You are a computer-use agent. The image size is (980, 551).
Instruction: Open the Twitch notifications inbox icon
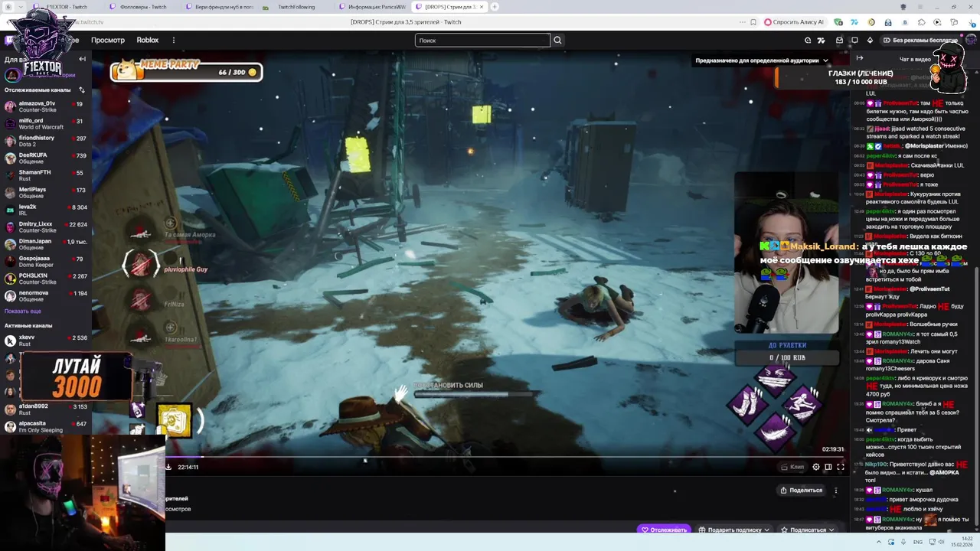click(x=839, y=40)
